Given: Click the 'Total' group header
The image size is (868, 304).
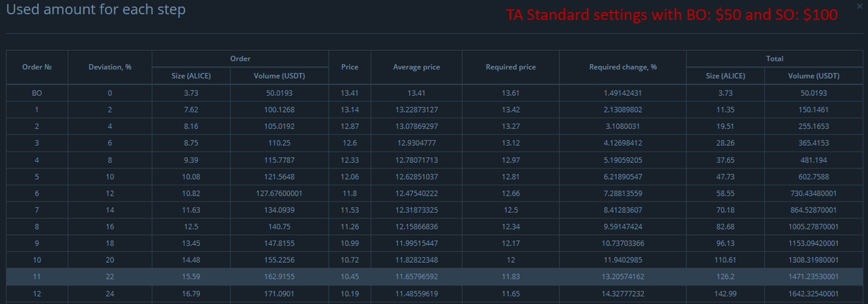Looking at the screenshot, I should point(774,59).
